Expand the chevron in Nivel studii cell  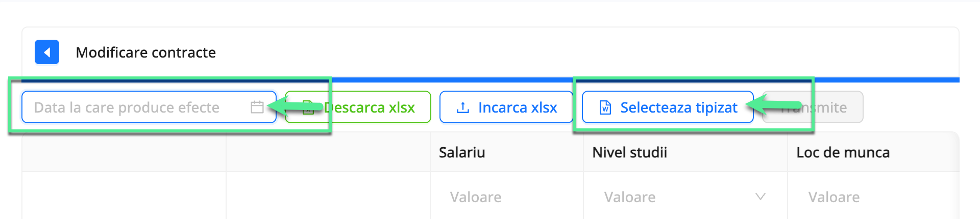tap(760, 197)
